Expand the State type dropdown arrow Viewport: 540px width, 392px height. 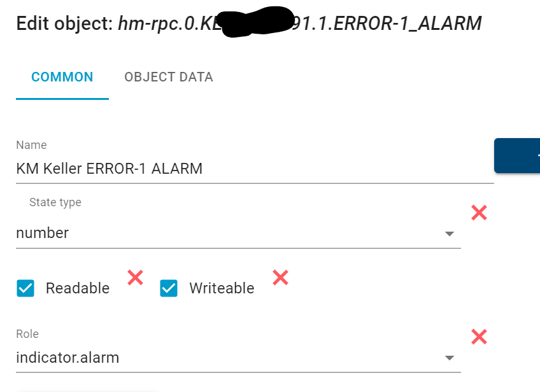(x=450, y=234)
